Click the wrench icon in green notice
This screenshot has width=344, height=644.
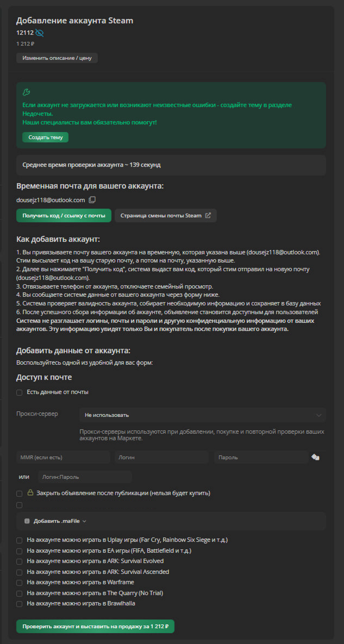point(26,92)
